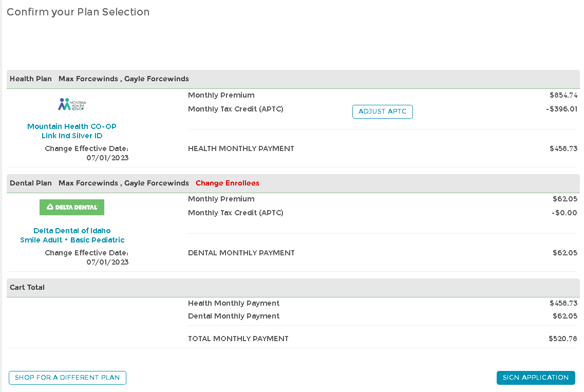
Task: Click the Delta Dental green logo
Action: pyautogui.click(x=72, y=207)
